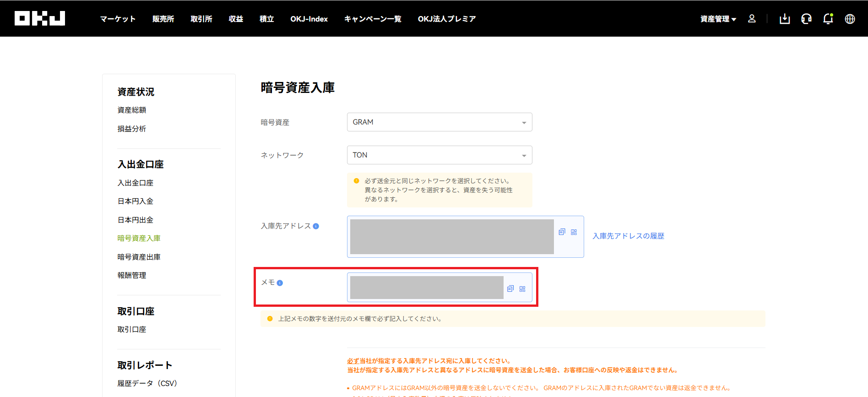Viewport: 868px width, 397px height.
Task: Click the 資産状況 sidebar heading
Action: (136, 92)
